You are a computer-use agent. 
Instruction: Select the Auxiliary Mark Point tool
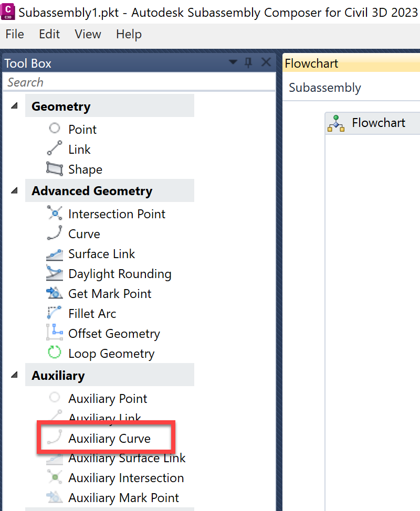click(x=124, y=497)
